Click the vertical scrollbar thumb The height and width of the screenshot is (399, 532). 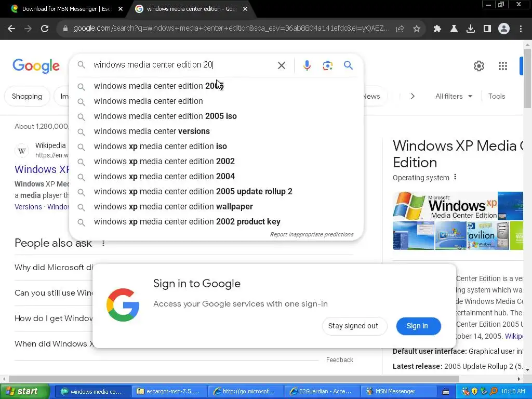(528, 79)
